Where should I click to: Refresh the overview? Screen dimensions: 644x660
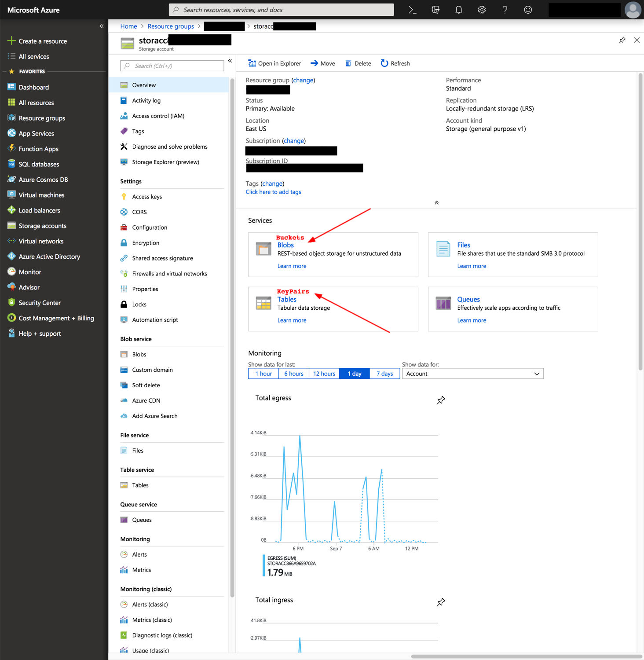pos(395,63)
